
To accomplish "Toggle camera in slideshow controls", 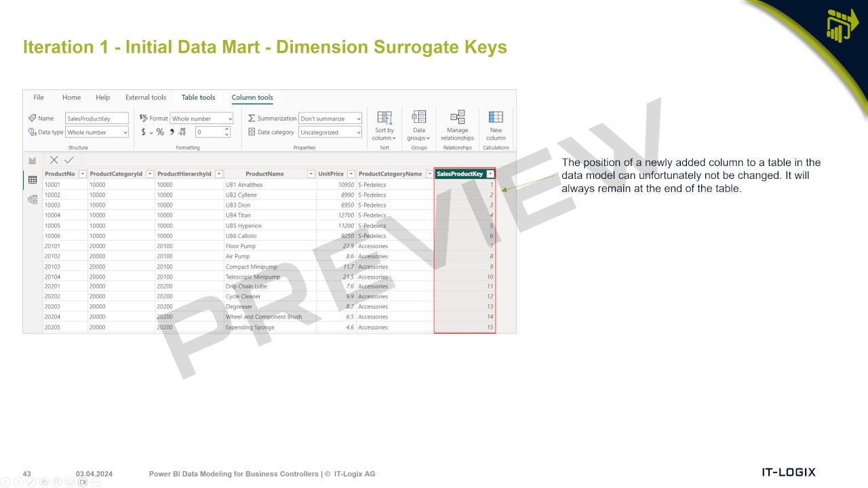I will point(83,482).
